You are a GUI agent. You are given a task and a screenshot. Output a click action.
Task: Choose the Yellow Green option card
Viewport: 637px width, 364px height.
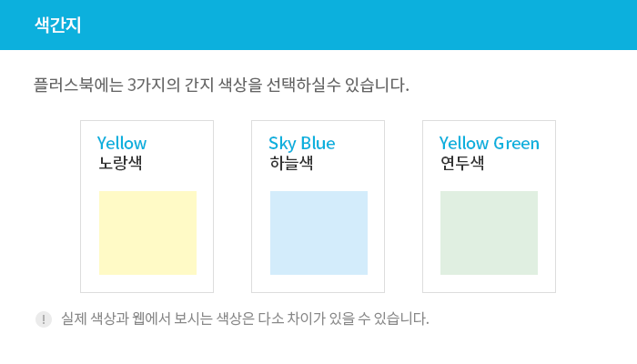pos(490,207)
